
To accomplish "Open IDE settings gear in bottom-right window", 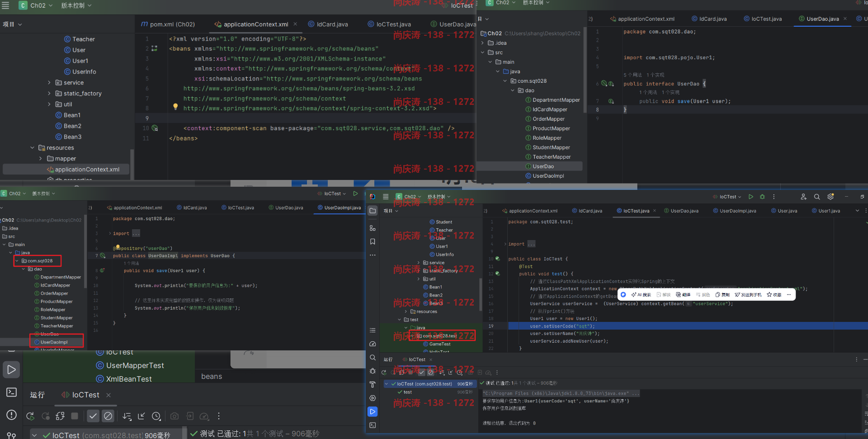I will coord(830,197).
